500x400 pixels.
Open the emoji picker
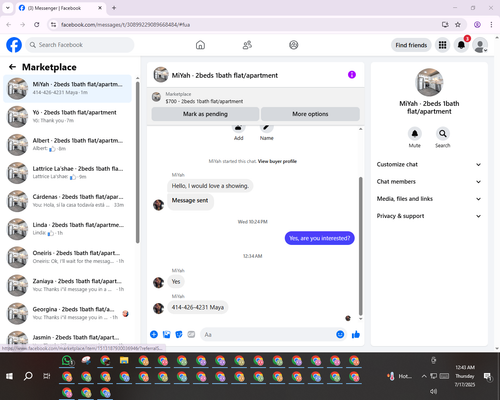coord(340,334)
